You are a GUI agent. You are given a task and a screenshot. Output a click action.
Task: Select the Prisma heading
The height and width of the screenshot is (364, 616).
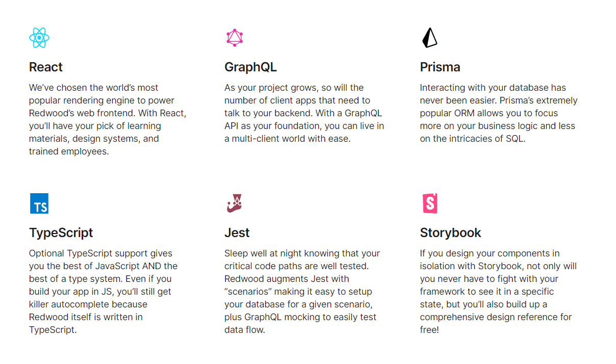click(x=440, y=67)
